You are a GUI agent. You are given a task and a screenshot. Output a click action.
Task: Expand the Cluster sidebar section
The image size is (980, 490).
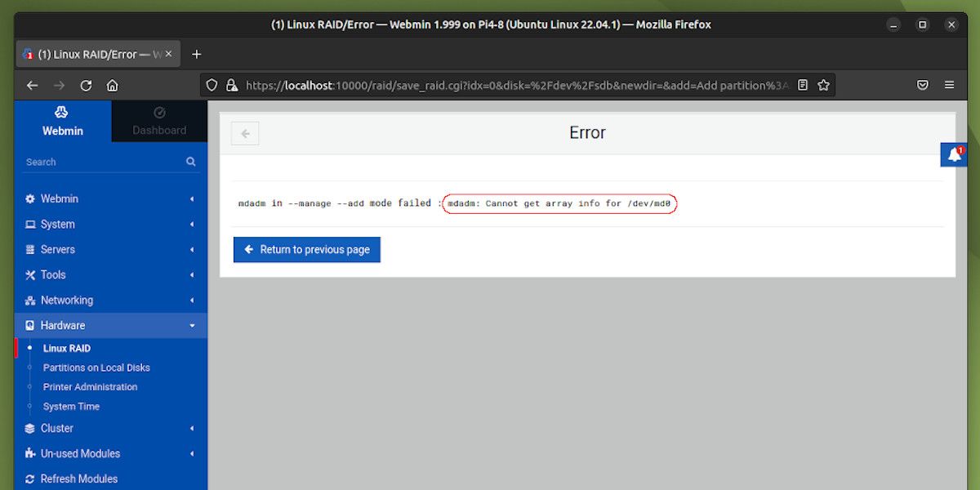57,428
